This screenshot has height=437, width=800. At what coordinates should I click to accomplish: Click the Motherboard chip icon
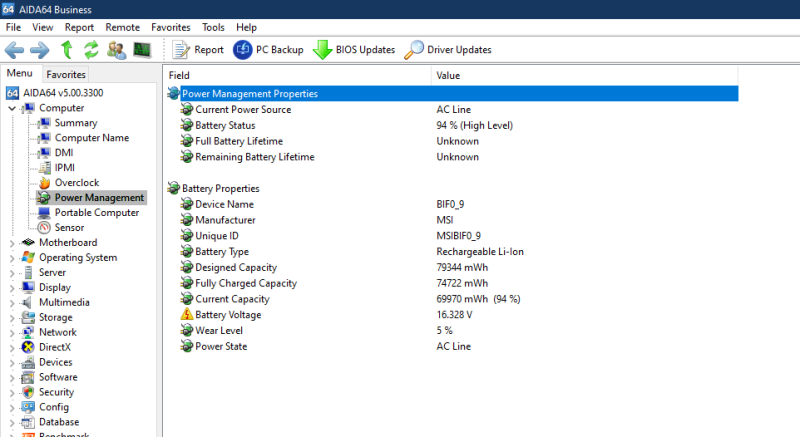[28, 242]
